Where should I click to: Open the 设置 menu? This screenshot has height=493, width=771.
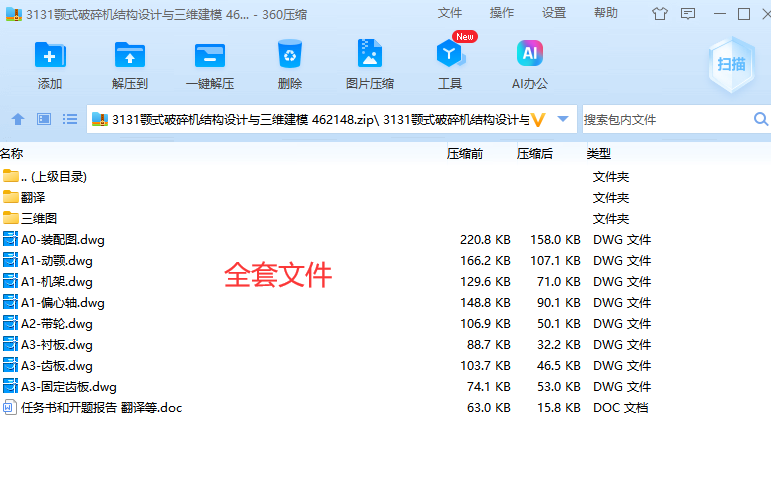554,13
